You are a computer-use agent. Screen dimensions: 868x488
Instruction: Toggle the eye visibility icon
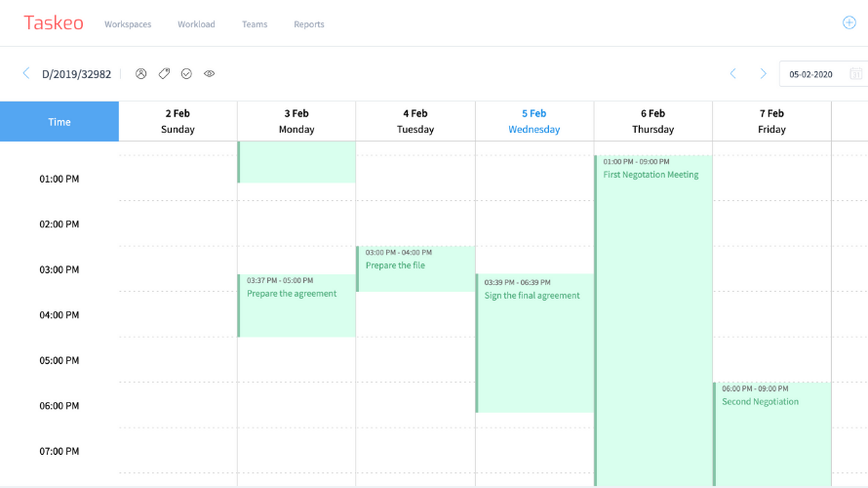(x=209, y=73)
